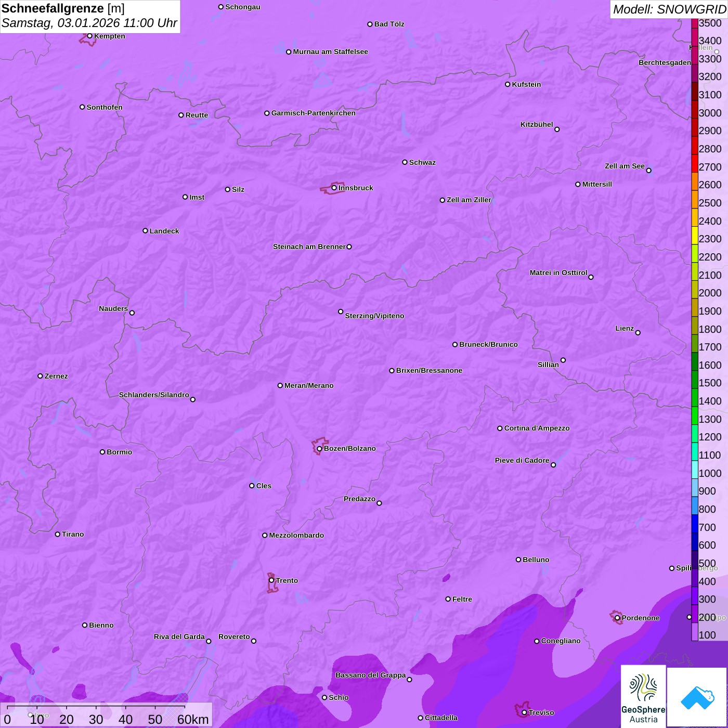Pick the Treviso town marker dot
Image resolution: width=728 pixels, height=728 pixels.
524,712
